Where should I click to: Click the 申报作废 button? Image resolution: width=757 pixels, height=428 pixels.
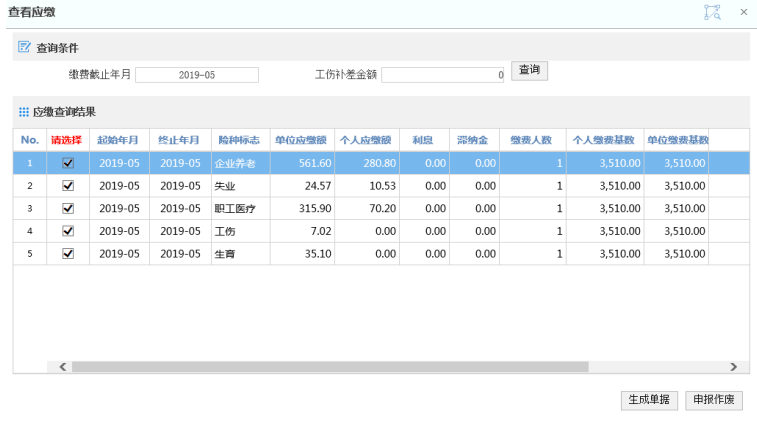[714, 400]
